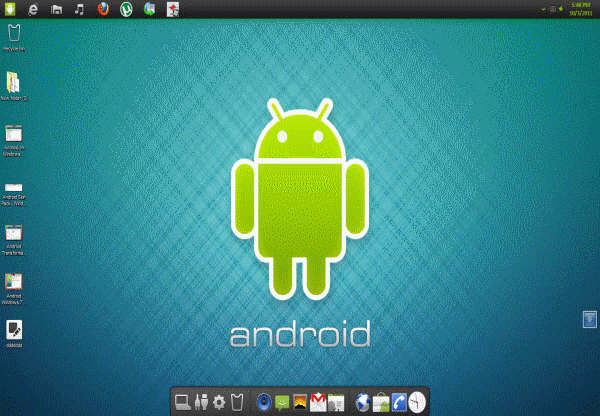Launch Firefox from the taskbar
The height and width of the screenshot is (416, 600).
click(x=103, y=9)
